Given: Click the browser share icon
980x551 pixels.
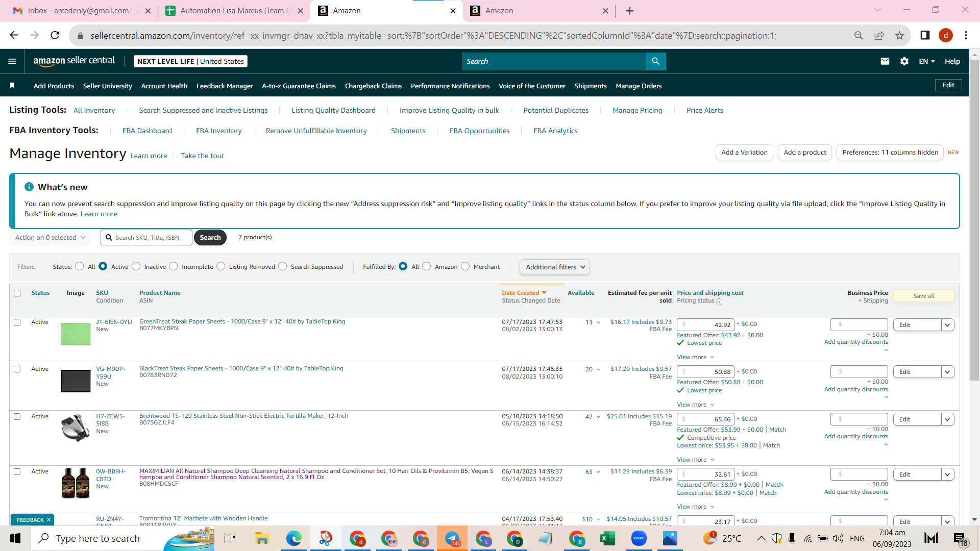Looking at the screenshot, I should click(879, 35).
